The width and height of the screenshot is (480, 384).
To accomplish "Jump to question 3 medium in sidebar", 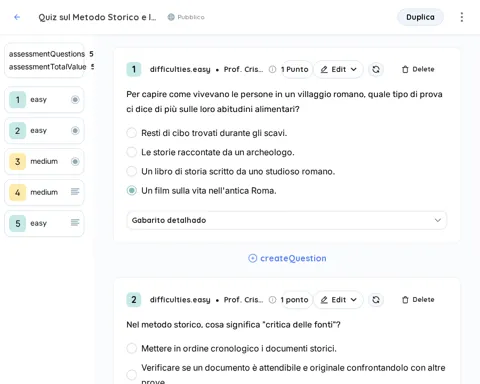I will (44, 162).
